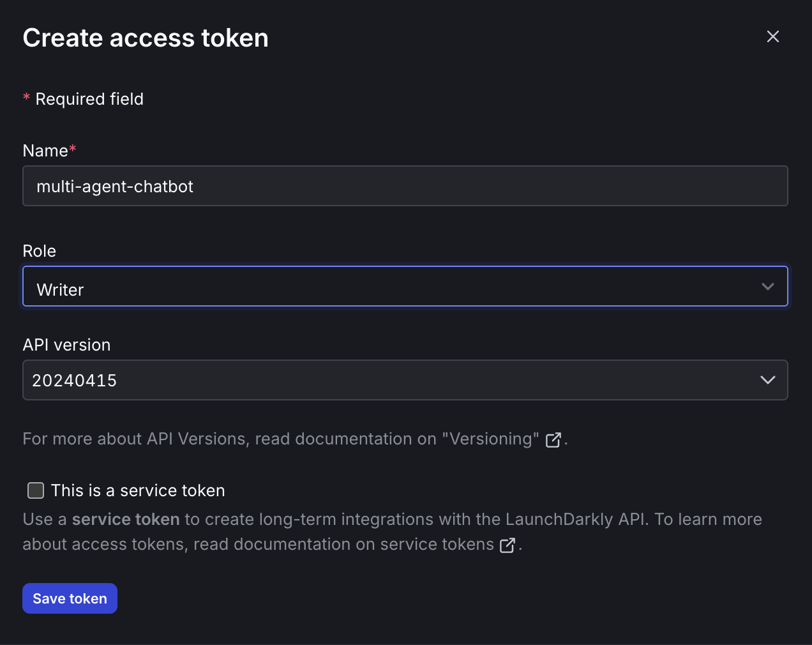This screenshot has height=645, width=812.
Task: Save the multi-agent-chatbot access token
Action: (70, 598)
